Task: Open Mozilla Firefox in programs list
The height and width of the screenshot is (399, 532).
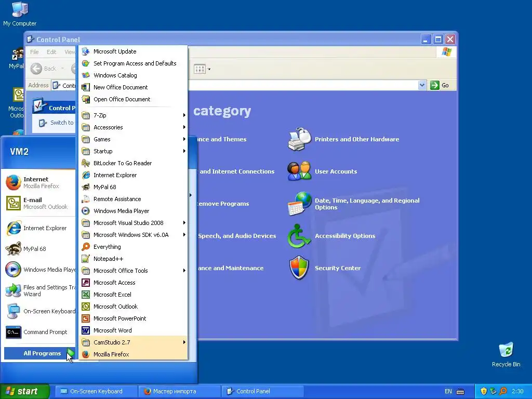Action: coord(134,354)
